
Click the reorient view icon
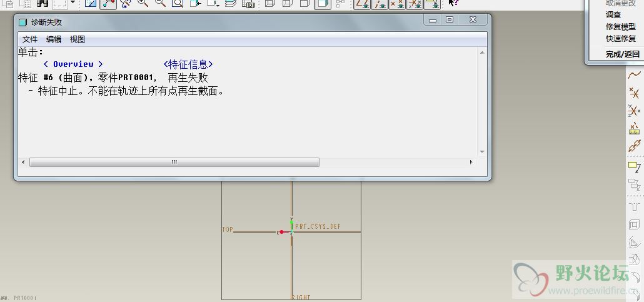coord(195,3)
